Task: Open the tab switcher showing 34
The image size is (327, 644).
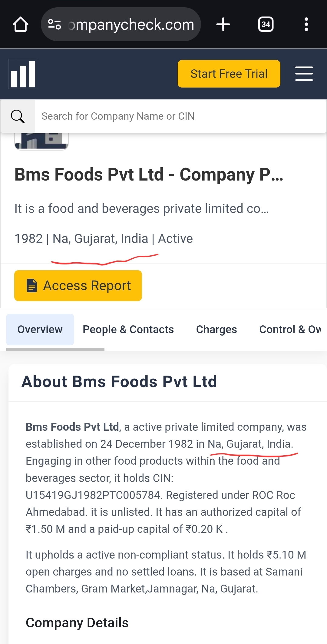Action: coord(266,25)
